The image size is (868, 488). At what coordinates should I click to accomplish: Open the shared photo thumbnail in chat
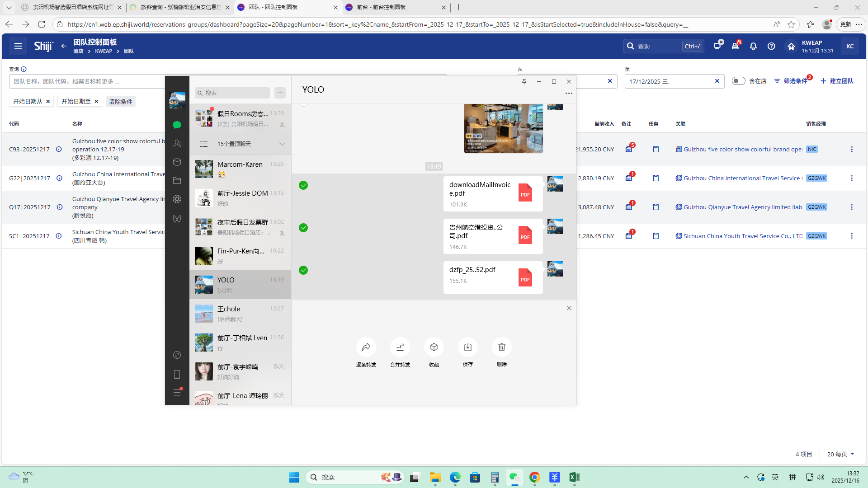pyautogui.click(x=503, y=128)
